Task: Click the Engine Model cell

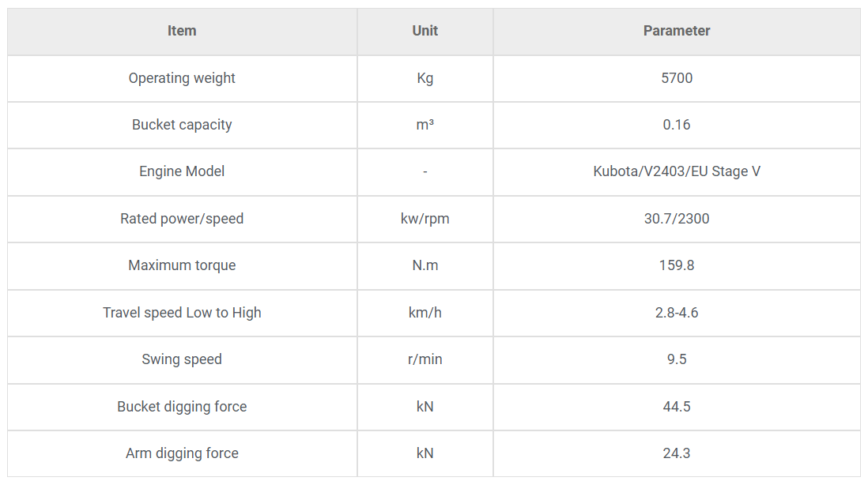Action: click(x=182, y=172)
